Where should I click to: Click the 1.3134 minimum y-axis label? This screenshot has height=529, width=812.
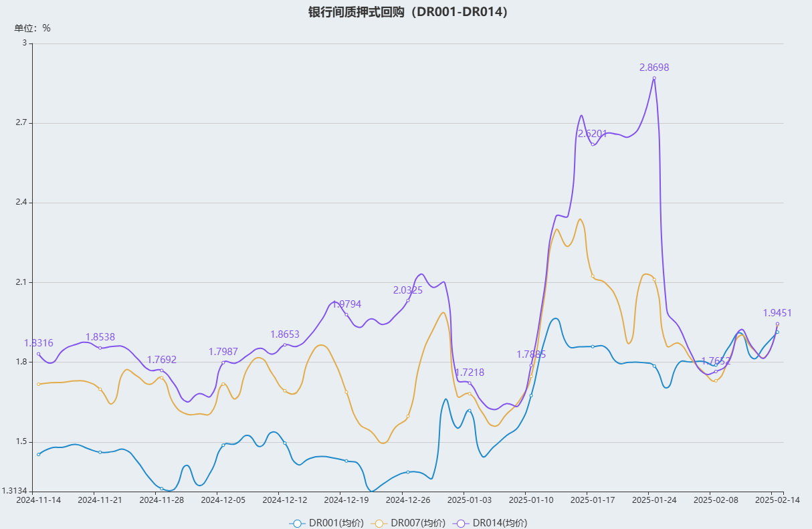(15, 491)
